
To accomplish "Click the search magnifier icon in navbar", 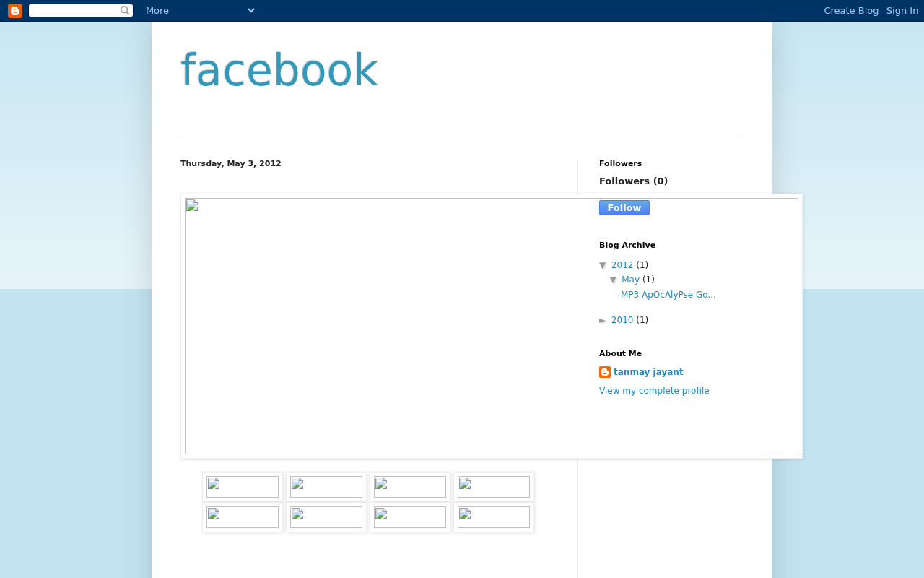I will (125, 10).
